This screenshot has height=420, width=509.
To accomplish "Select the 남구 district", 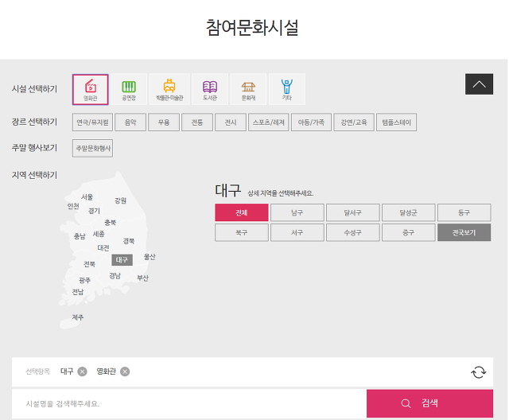I will click(x=297, y=212).
